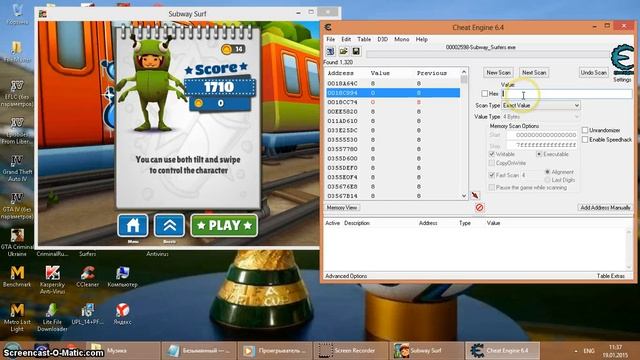Open the Cheat Engine process list icon
The image size is (640, 360).
point(330,51)
